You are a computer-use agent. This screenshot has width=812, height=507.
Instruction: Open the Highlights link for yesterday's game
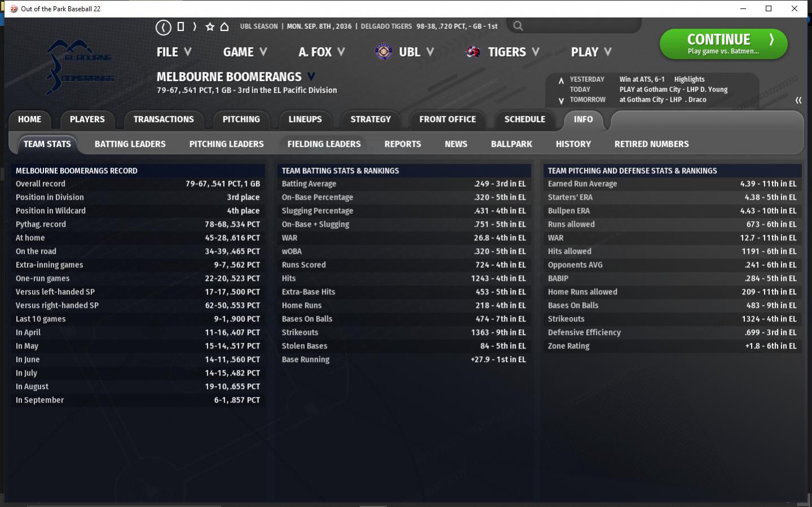[x=690, y=80]
